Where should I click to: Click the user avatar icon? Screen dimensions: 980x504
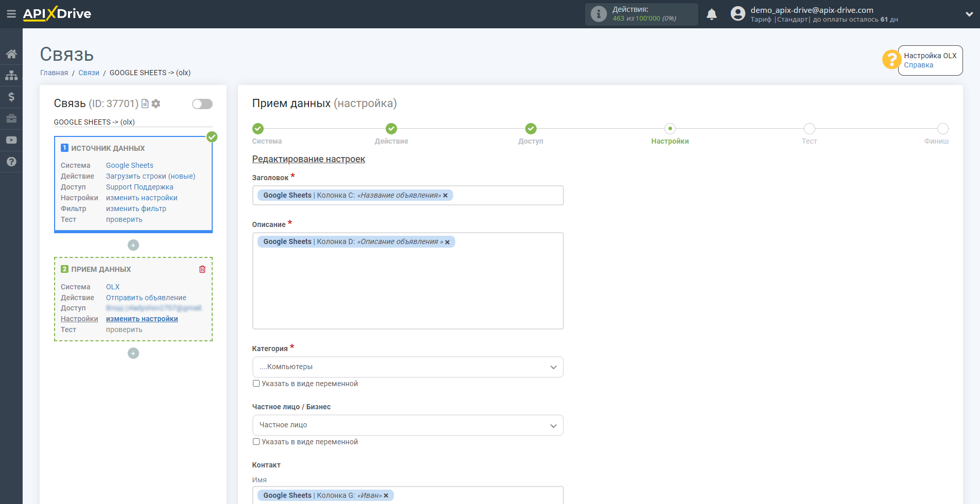tap(738, 14)
